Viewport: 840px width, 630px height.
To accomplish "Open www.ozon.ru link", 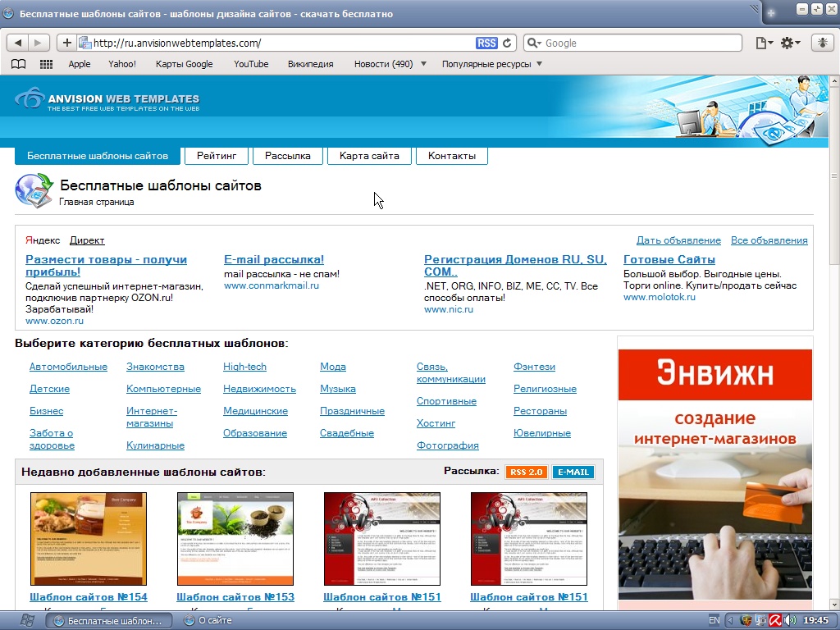I will [x=55, y=321].
